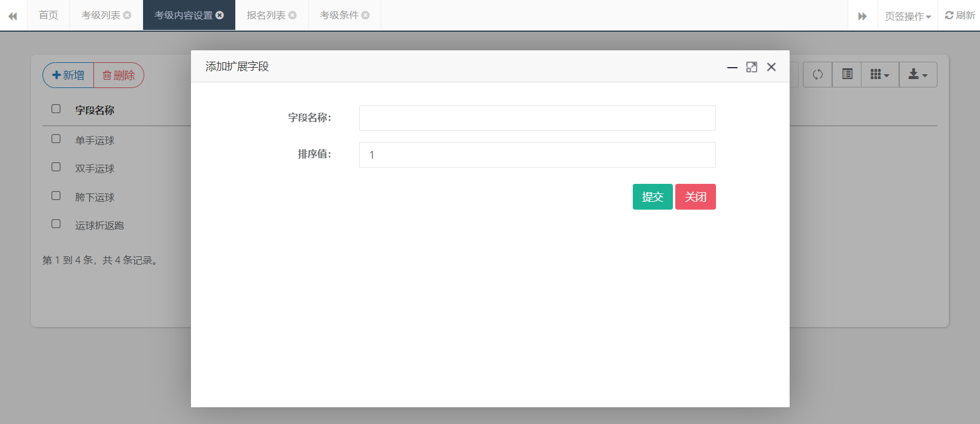
Task: Toggle card view list icon
Action: [x=846, y=74]
